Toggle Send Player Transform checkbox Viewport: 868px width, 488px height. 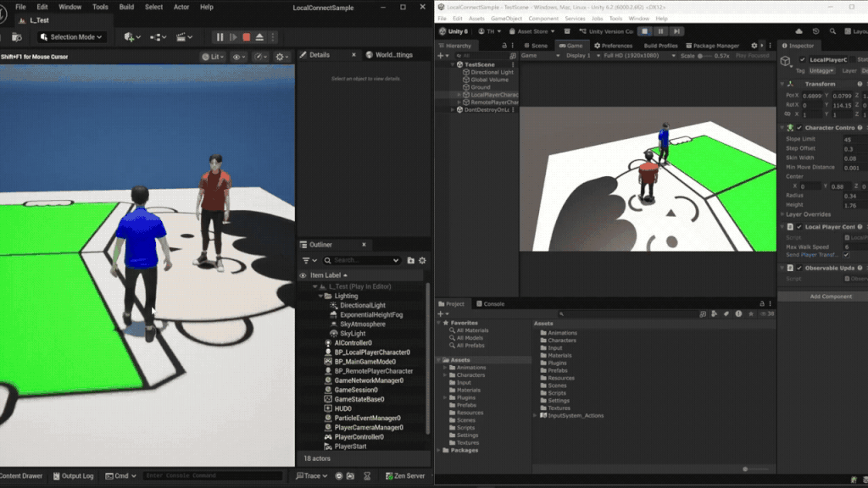846,255
